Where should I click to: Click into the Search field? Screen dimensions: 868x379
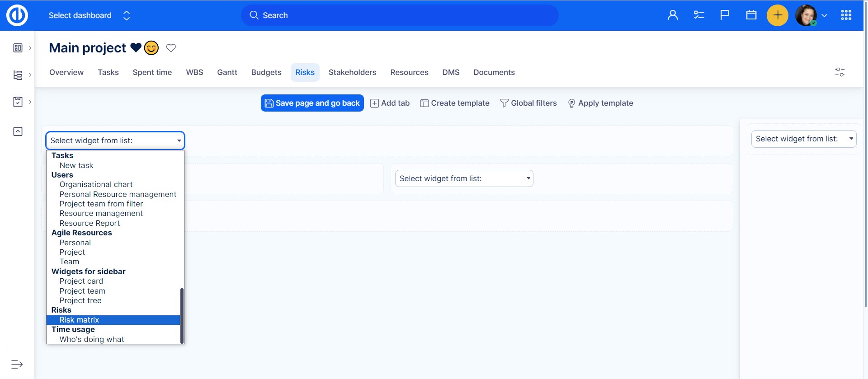tap(400, 15)
